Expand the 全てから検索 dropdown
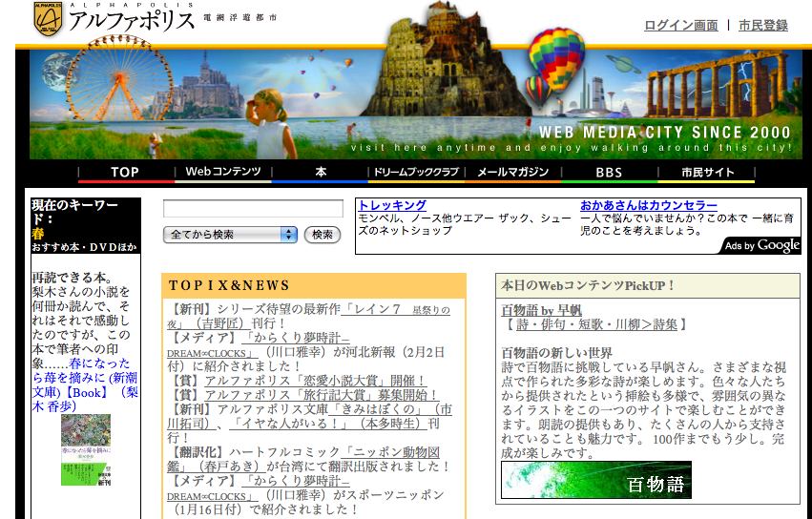Viewport: 812px width, 519px height. pos(231,235)
